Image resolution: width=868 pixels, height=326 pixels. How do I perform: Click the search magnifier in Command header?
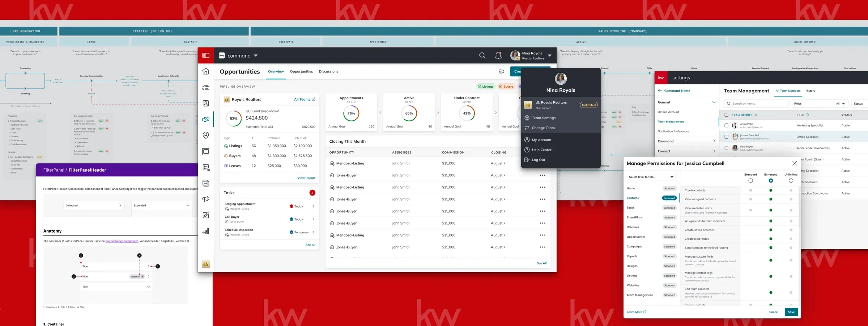click(482, 55)
